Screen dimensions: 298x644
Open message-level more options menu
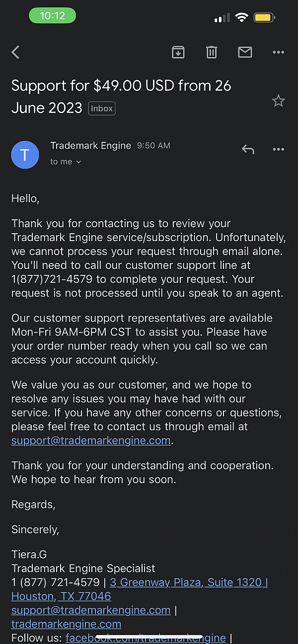click(278, 149)
